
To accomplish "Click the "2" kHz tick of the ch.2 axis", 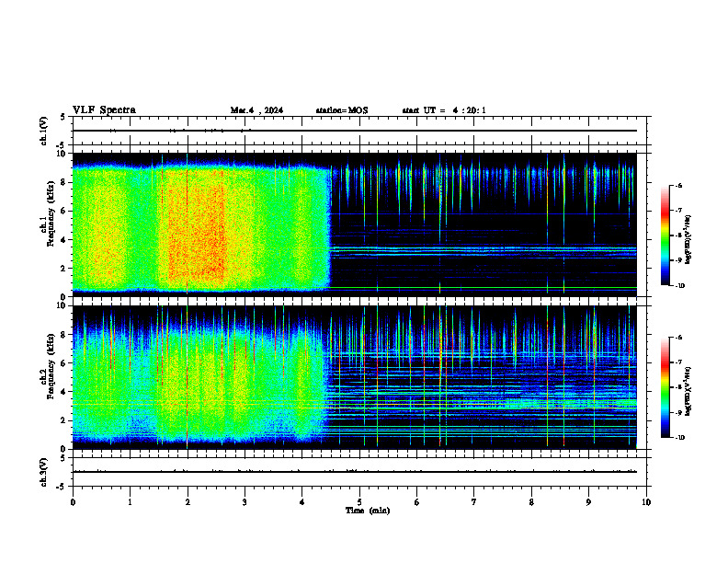I will pyautogui.click(x=63, y=420).
